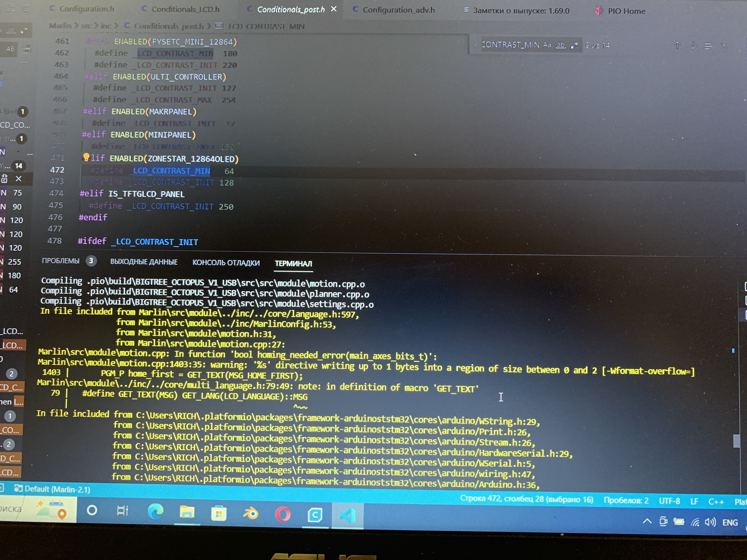Open UTF-8 encoding selector in status bar
This screenshot has width=747, height=560.
669,501
